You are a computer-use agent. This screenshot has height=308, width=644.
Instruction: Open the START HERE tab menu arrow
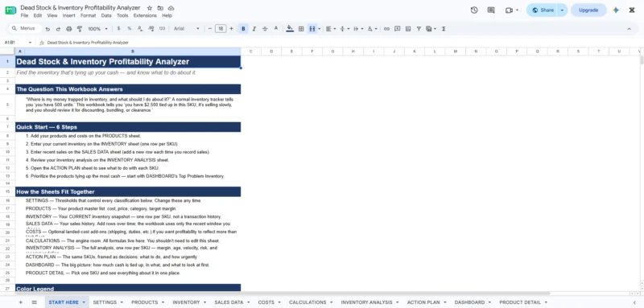click(x=84, y=302)
